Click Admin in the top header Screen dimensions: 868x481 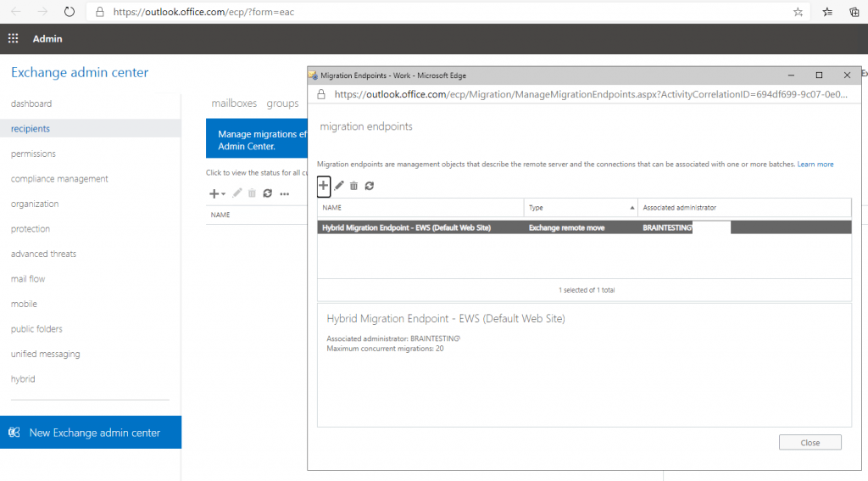(x=47, y=39)
